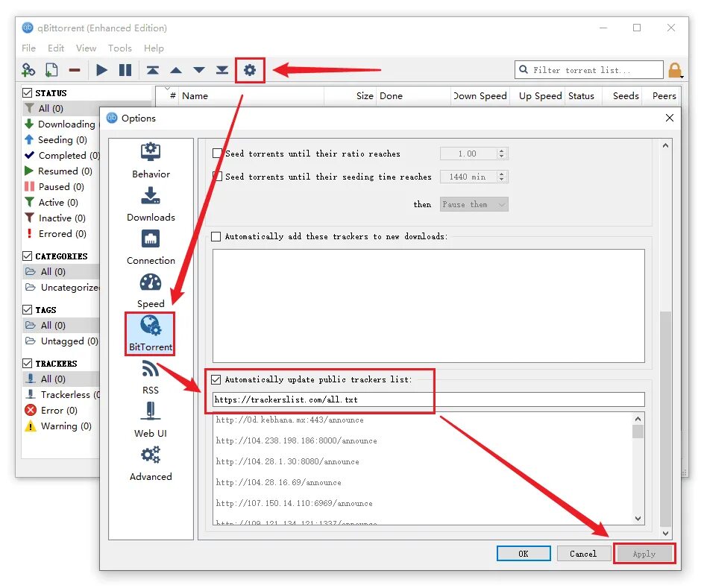Move torrent up in queue
This screenshot has height=588, width=704.
tap(176, 70)
